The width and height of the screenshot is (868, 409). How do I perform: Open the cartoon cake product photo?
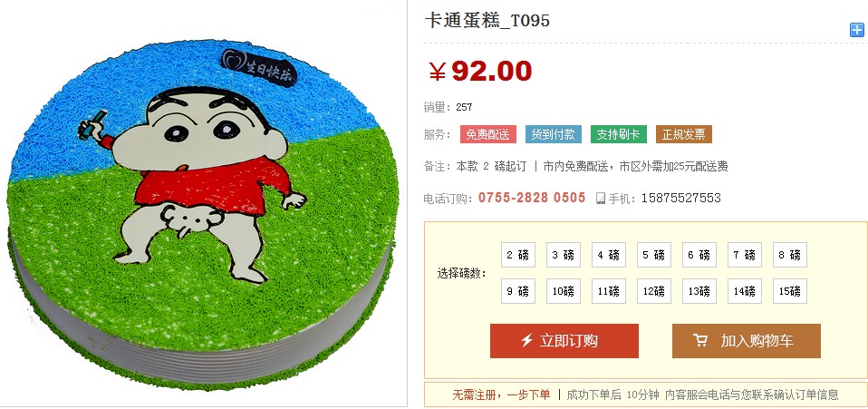(x=203, y=213)
